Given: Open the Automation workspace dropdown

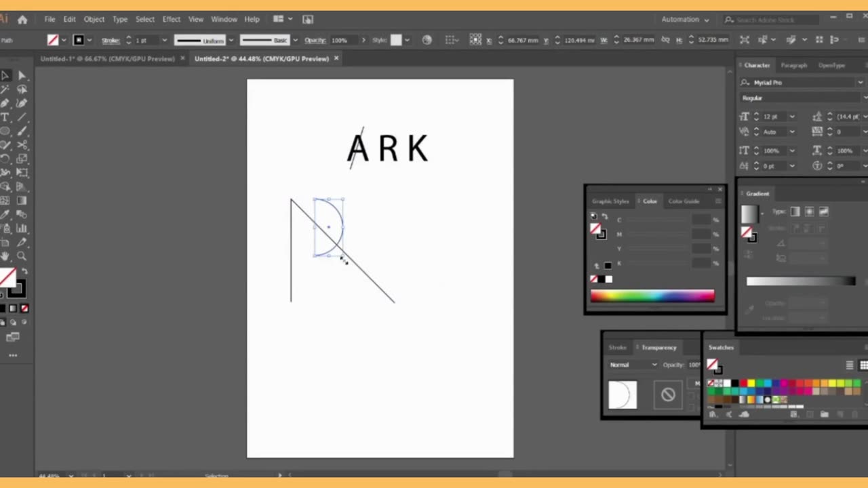Looking at the screenshot, I should (x=686, y=20).
